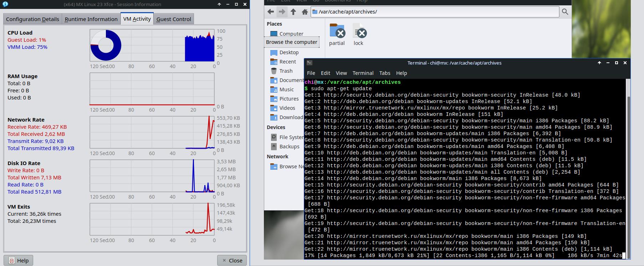Go to parent folder with up arrow
This screenshot has width=644, height=266.
[x=293, y=12]
